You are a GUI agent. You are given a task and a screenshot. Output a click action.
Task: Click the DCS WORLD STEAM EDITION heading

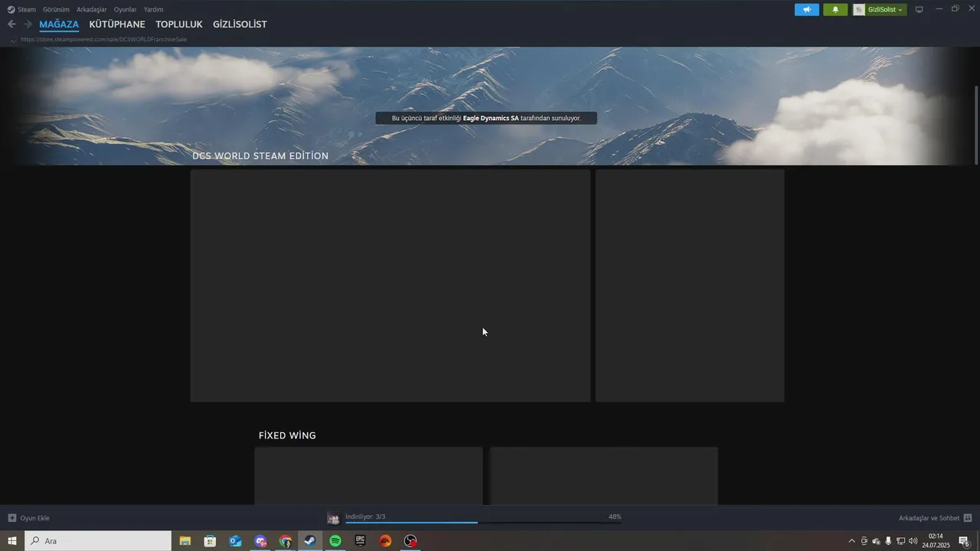tap(260, 156)
